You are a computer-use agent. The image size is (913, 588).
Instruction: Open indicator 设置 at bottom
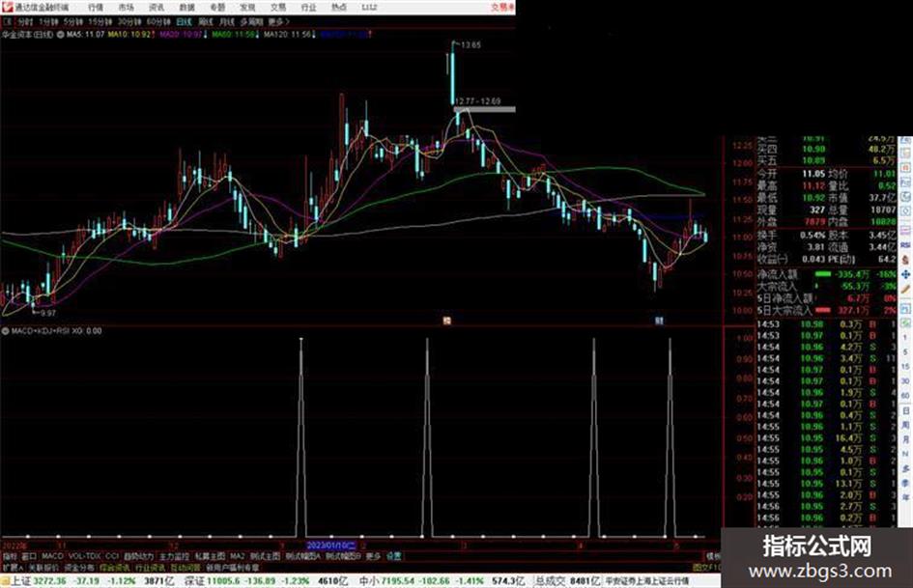click(x=394, y=556)
